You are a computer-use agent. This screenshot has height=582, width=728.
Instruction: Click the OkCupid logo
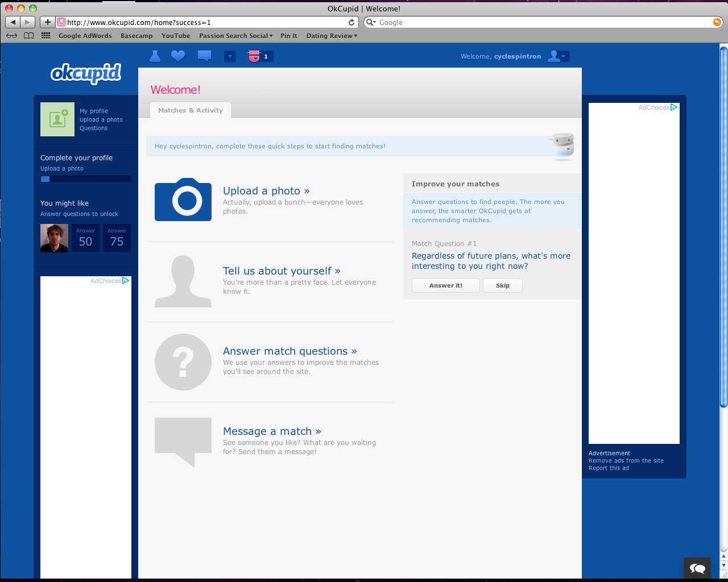coord(86,73)
